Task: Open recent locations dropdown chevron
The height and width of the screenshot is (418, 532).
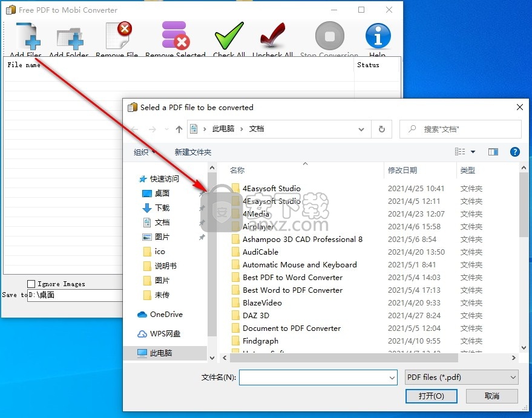Action: 166,129
